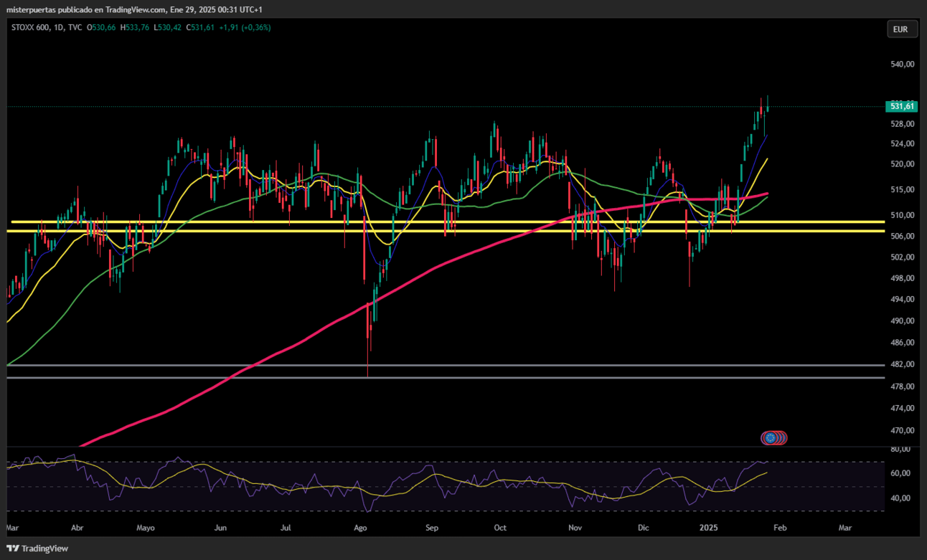
Task: Click the EU economic events flag icon
Action: pyautogui.click(x=771, y=437)
